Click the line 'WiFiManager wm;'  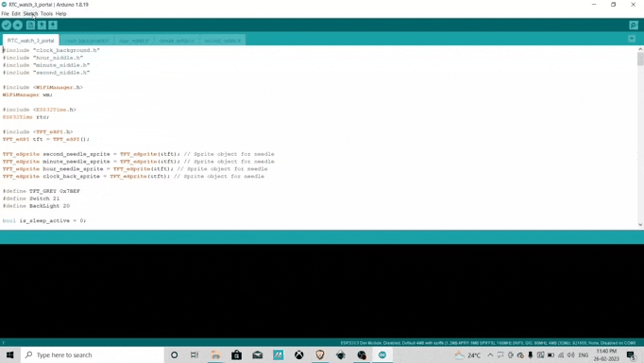(x=27, y=95)
